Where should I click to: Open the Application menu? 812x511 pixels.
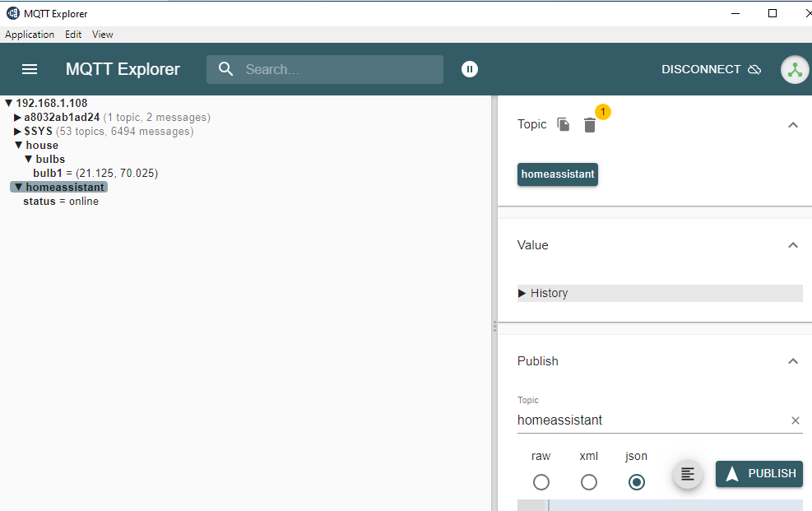[x=30, y=35]
